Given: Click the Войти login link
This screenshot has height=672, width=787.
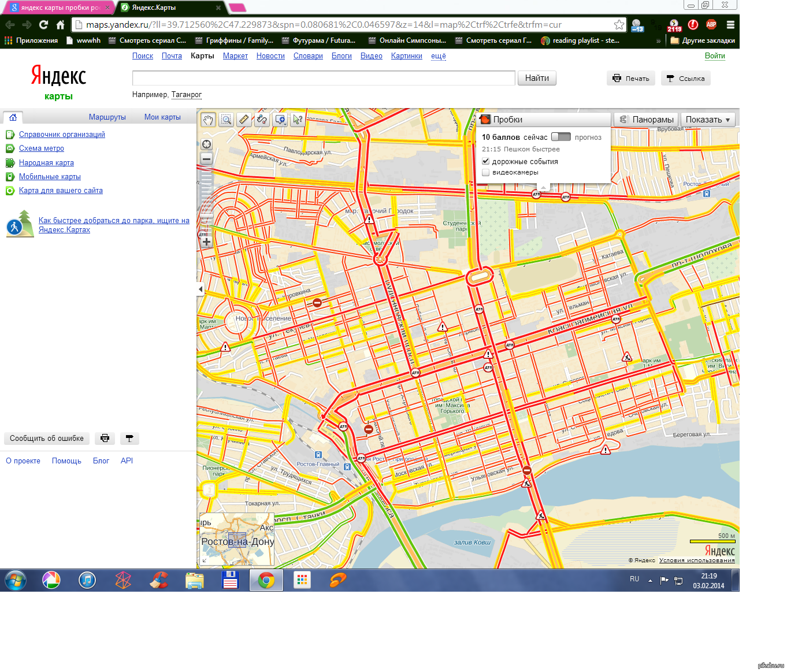Looking at the screenshot, I should tap(715, 56).
